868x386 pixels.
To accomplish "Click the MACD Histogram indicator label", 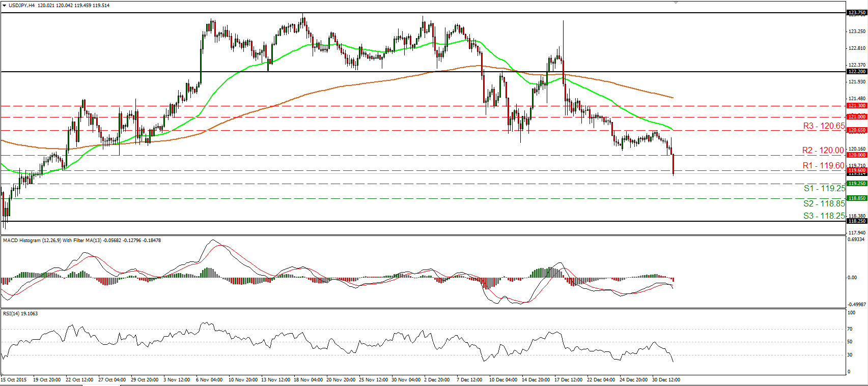I will click(82, 241).
